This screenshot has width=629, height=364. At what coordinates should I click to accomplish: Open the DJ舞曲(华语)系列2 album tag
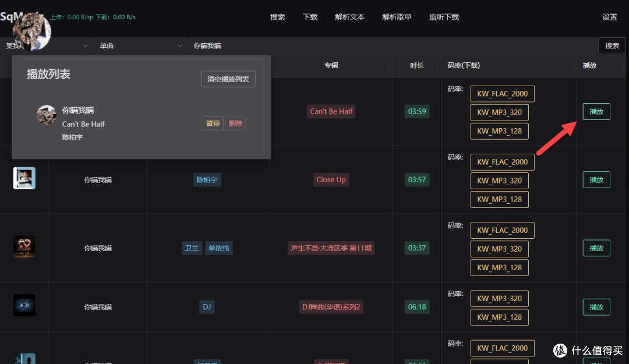click(331, 307)
